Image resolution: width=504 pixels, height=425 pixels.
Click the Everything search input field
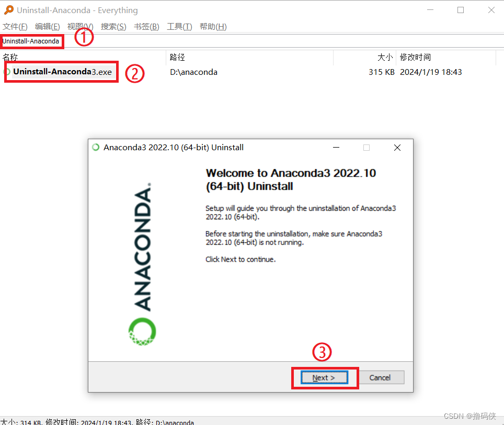click(x=252, y=41)
